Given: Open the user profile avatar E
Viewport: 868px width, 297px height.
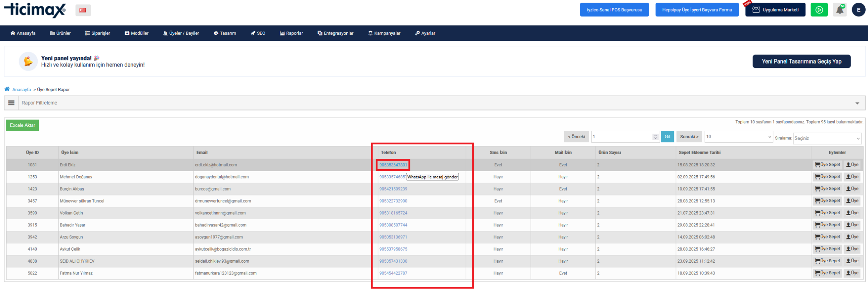Looking at the screenshot, I should tap(858, 10).
